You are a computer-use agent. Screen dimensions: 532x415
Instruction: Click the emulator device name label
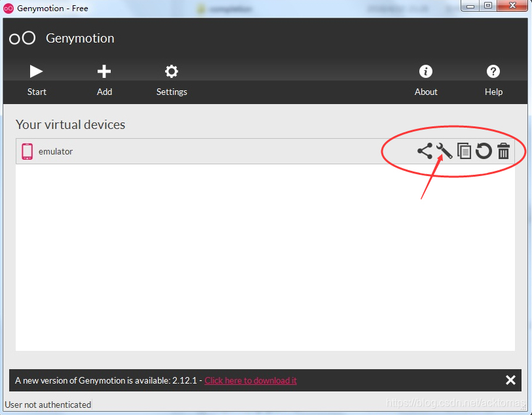(55, 151)
